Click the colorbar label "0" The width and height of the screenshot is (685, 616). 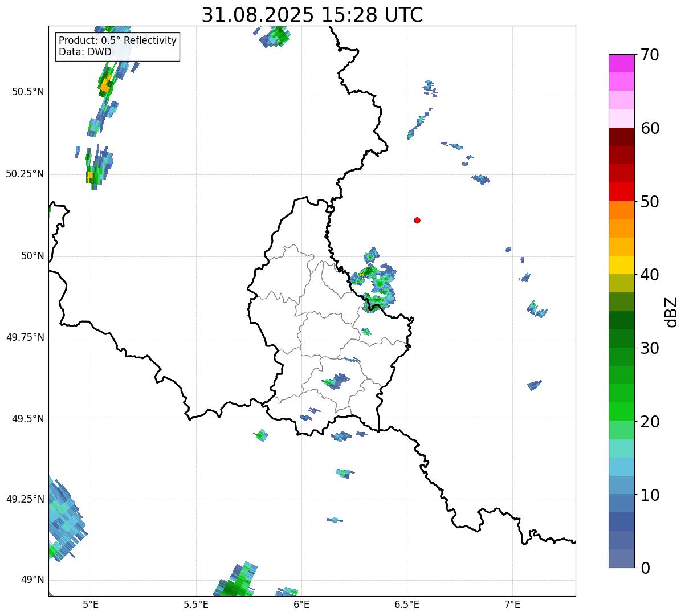click(645, 568)
